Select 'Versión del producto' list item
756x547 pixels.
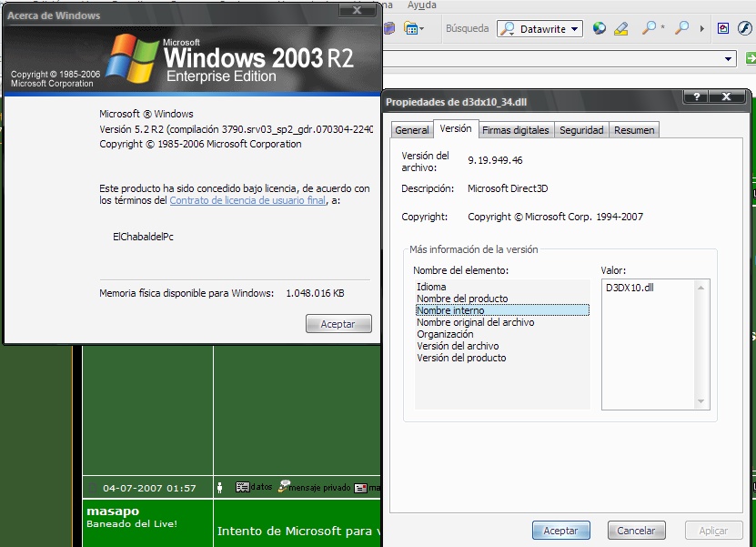click(502, 358)
